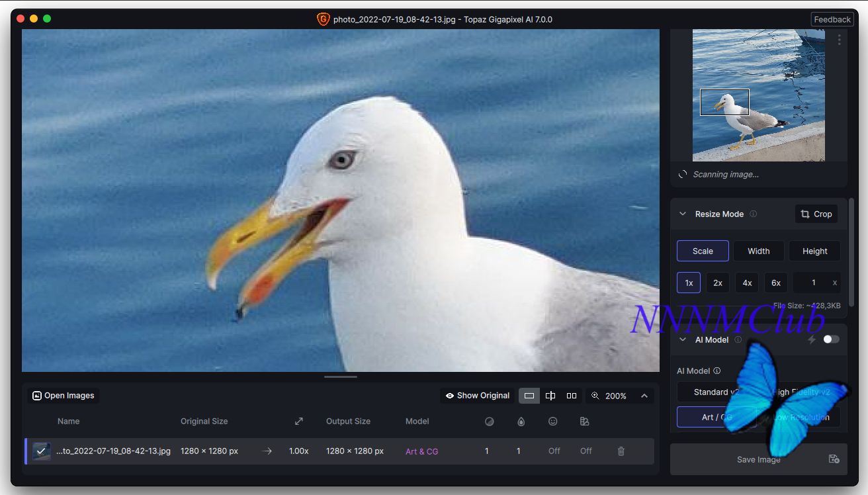
Task: Choose the 4x scale factor
Action: (x=747, y=283)
